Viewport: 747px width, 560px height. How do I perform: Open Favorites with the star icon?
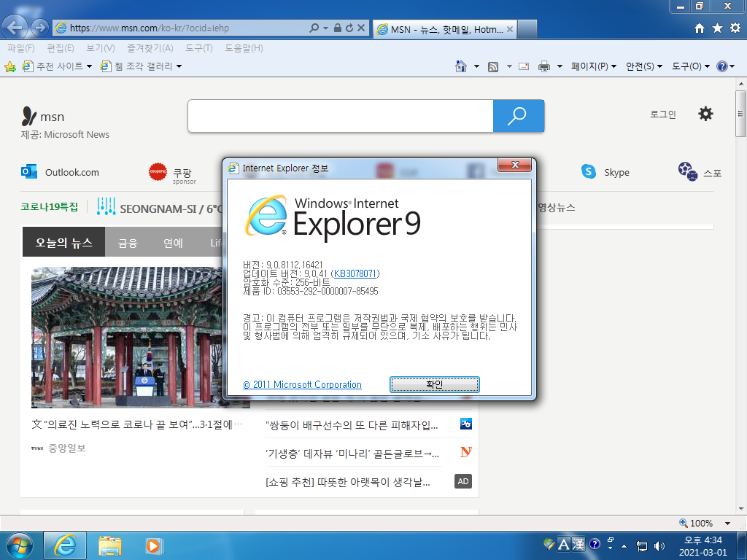tap(717, 28)
